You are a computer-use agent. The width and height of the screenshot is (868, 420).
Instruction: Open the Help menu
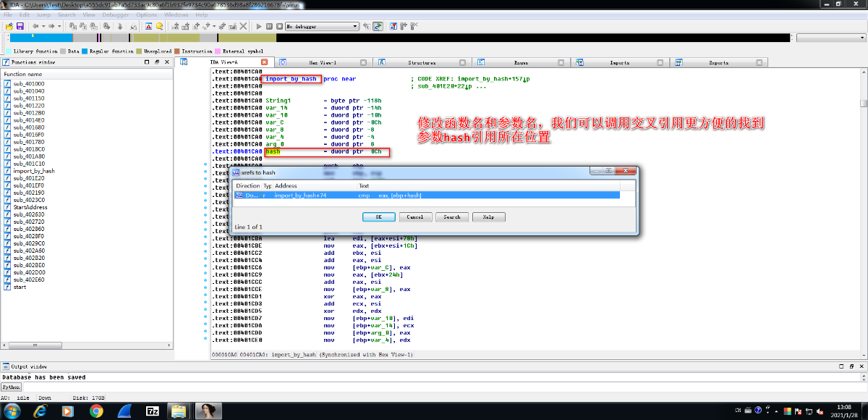point(201,14)
